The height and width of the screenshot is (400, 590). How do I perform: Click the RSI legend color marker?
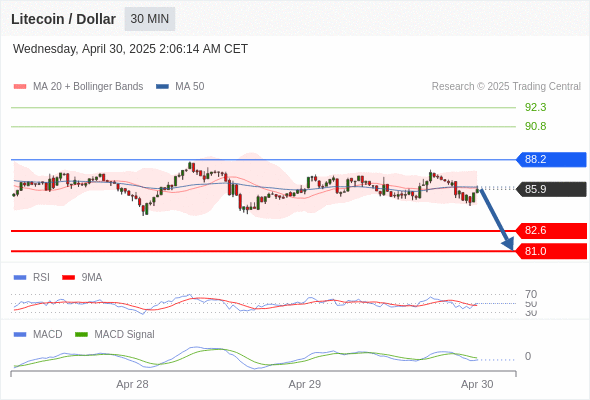[x=20, y=278]
